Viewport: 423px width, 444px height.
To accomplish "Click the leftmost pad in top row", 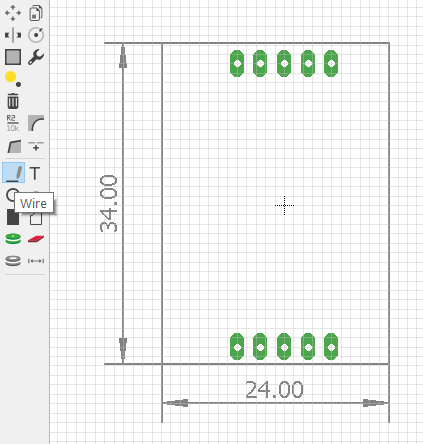I will (x=237, y=63).
